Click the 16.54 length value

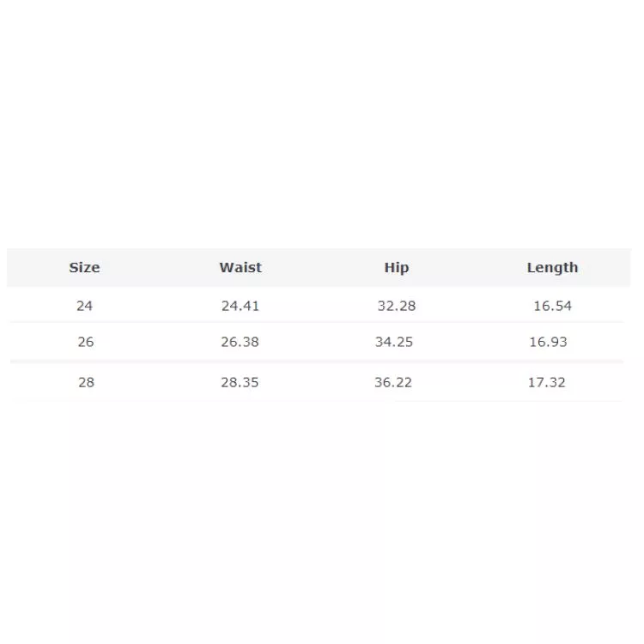(552, 306)
